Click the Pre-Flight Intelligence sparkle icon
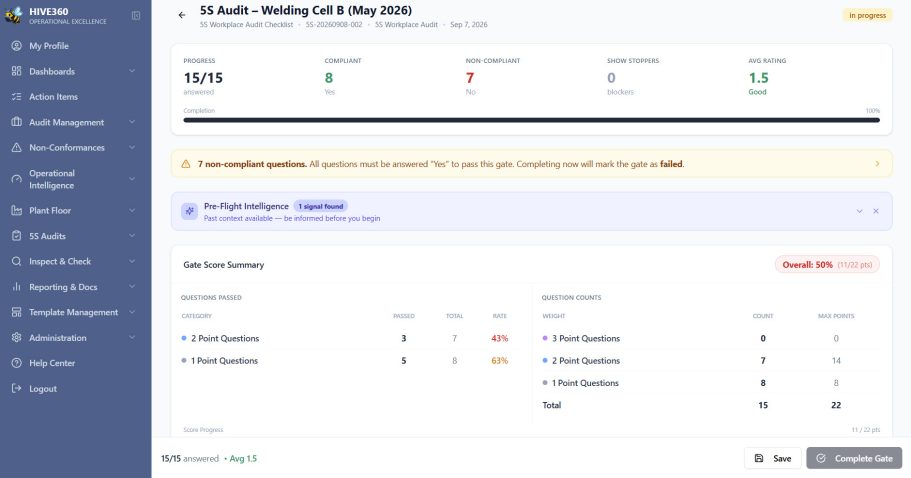Screen dimensions: 911x478 189,211
